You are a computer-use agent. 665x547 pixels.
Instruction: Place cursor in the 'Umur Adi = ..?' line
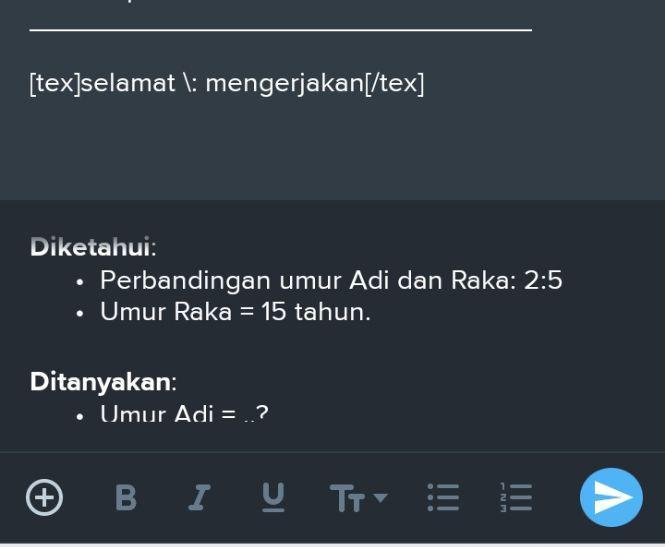pyautogui.click(x=184, y=413)
